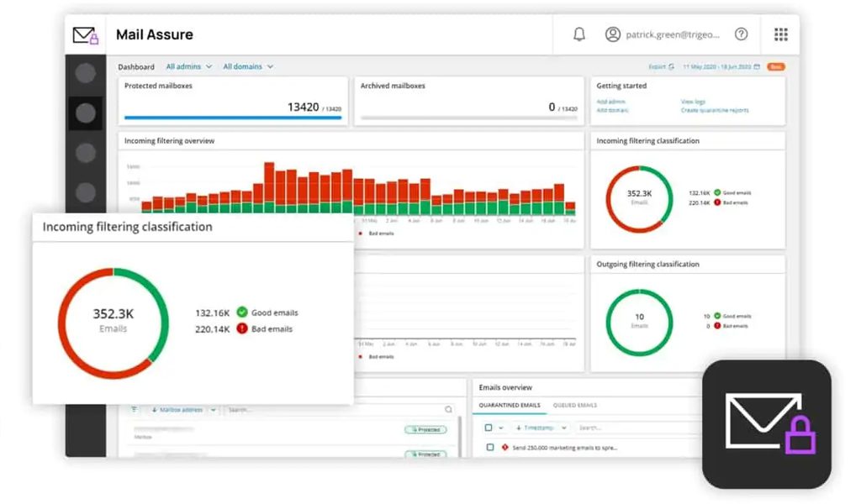Check the box for marketing emails row
Screen dimensions: 861x504
click(490, 448)
